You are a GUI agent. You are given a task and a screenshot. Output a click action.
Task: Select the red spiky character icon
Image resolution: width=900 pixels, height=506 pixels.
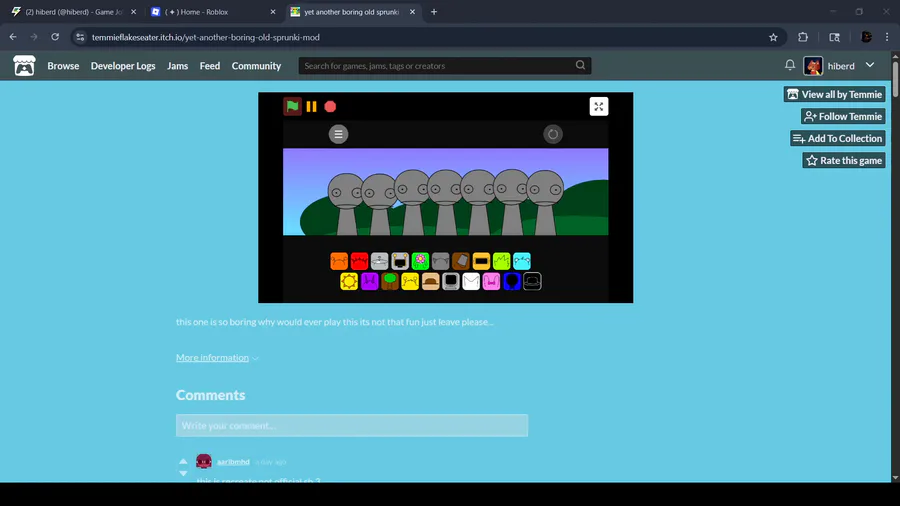coord(359,261)
